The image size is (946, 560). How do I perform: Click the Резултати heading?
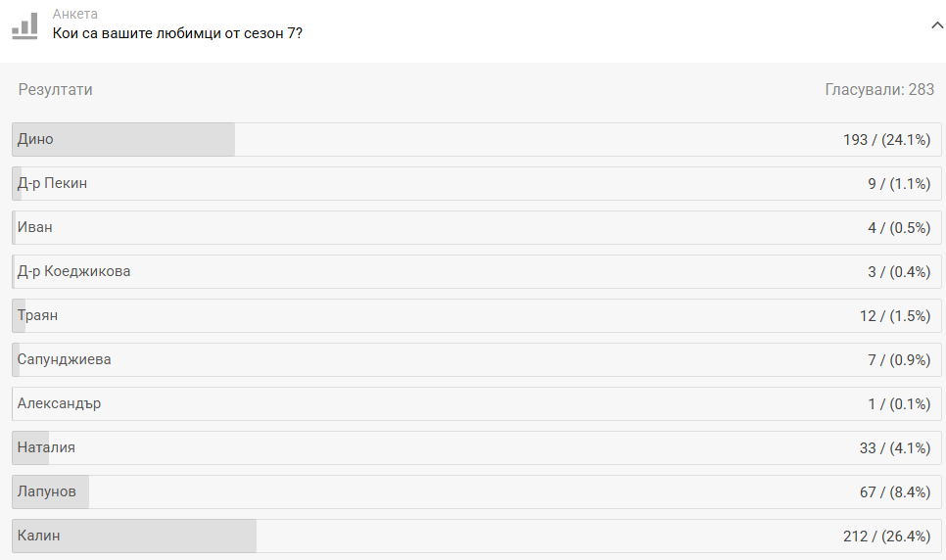[56, 90]
